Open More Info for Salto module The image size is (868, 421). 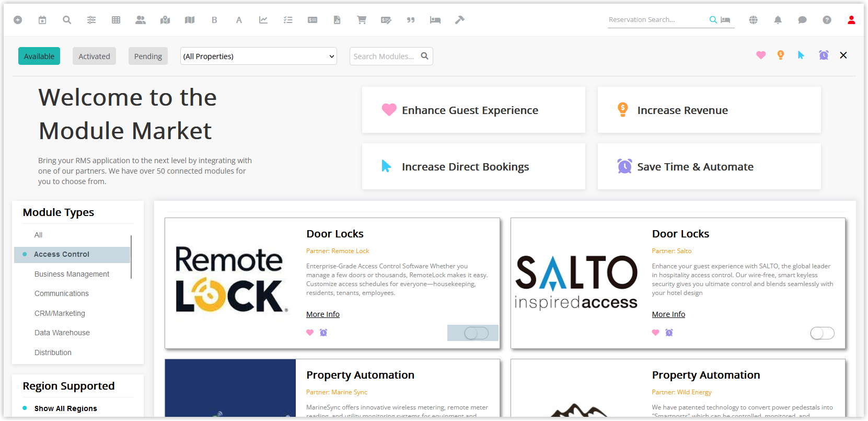(x=668, y=314)
